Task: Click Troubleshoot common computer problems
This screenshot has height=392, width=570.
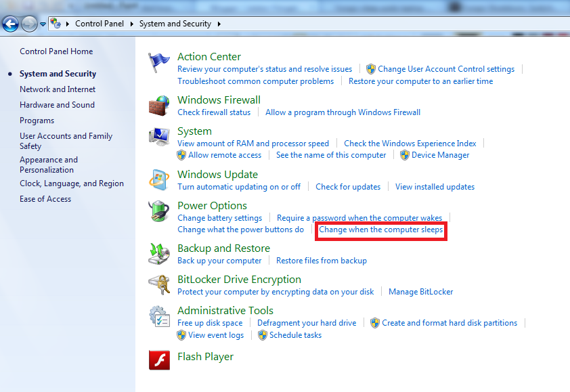Action: (x=256, y=81)
